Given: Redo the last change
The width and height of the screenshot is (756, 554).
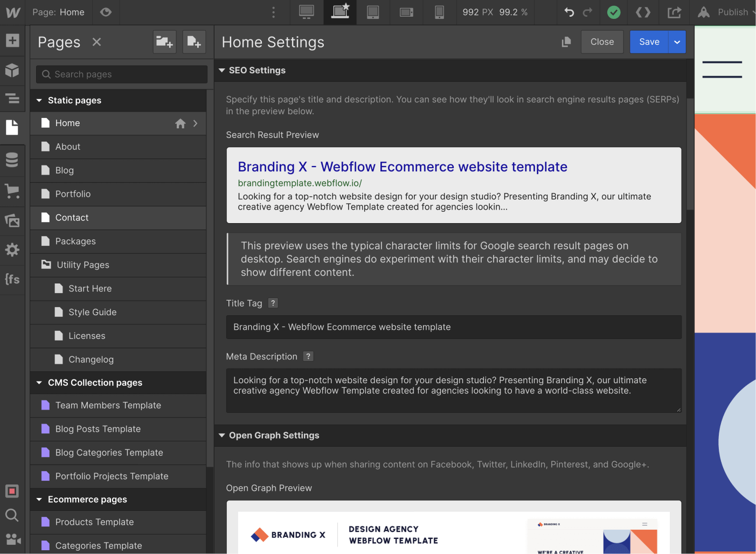Looking at the screenshot, I should [588, 12].
